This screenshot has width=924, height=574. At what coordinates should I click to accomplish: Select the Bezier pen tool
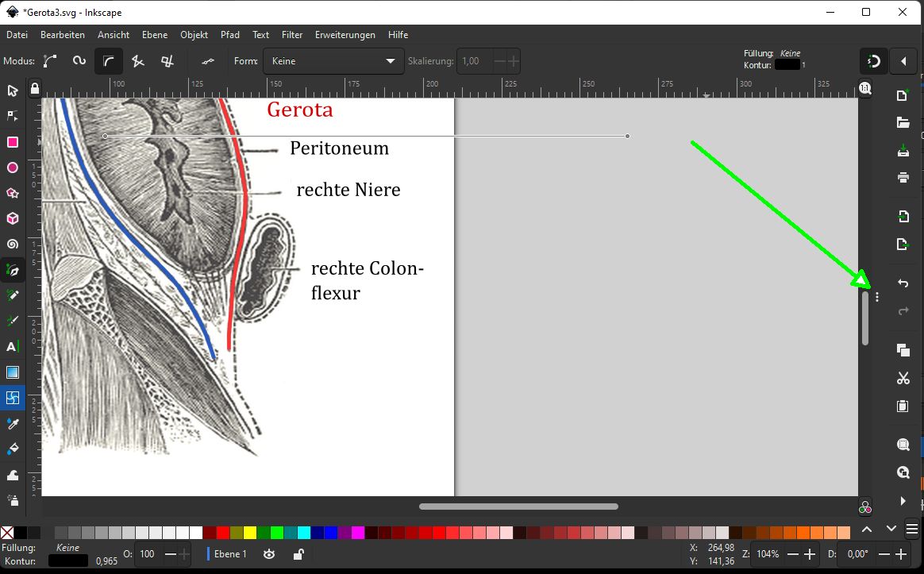pos(13,271)
